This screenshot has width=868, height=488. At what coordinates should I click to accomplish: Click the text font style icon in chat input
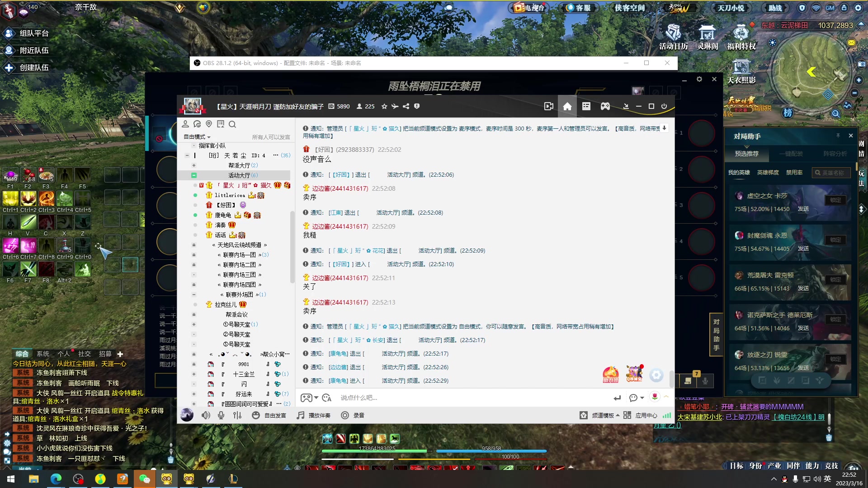(x=327, y=398)
